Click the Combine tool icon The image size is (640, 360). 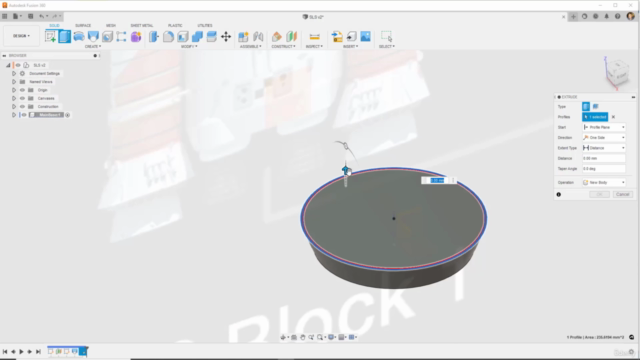197,36
